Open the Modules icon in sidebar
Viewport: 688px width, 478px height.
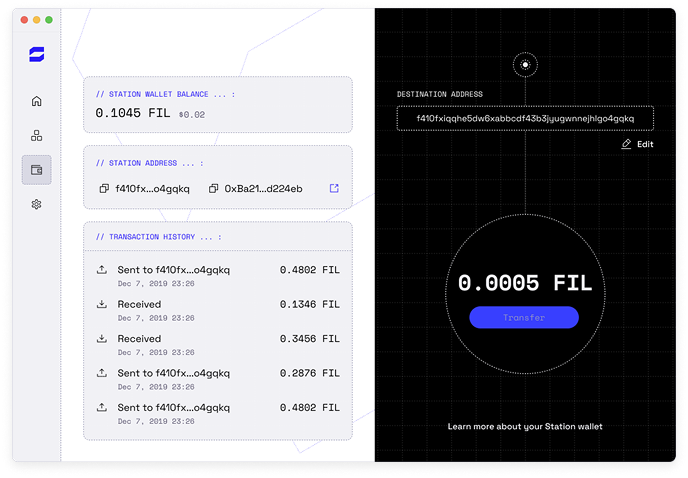[x=37, y=135]
